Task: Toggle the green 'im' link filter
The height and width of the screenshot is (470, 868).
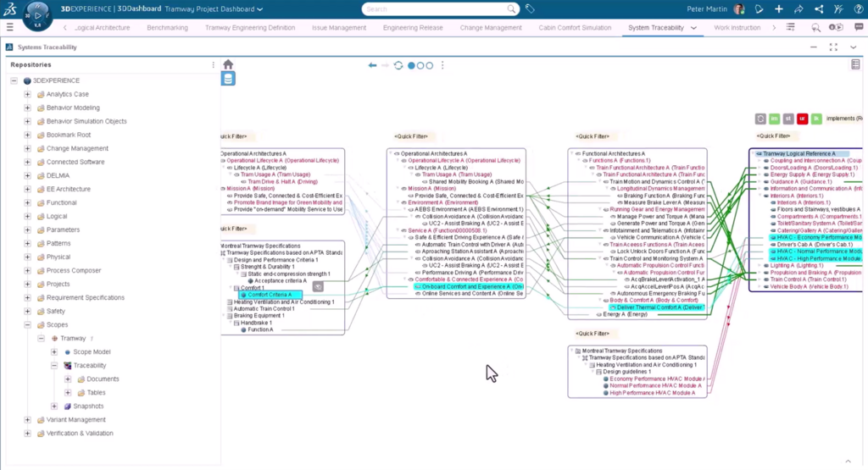Action: point(775,119)
